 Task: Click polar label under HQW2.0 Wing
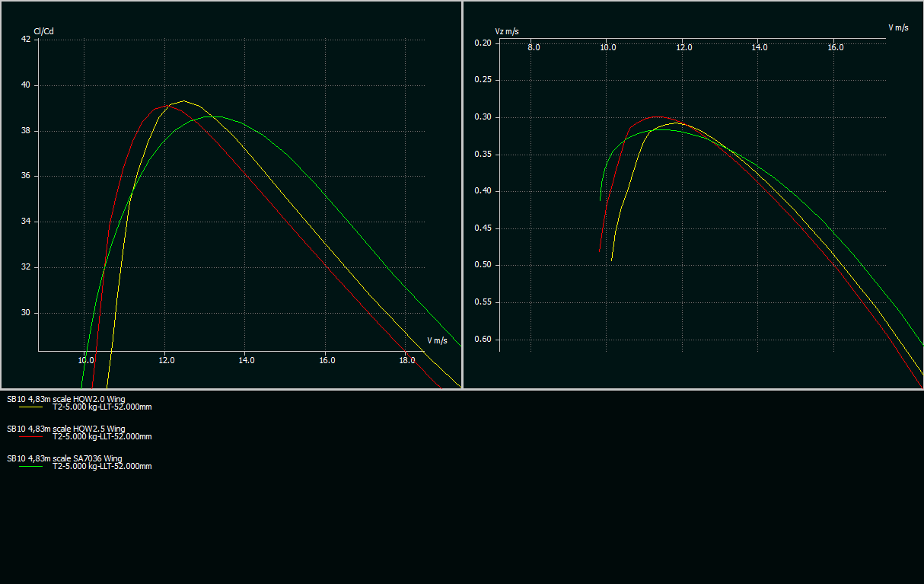point(102,407)
